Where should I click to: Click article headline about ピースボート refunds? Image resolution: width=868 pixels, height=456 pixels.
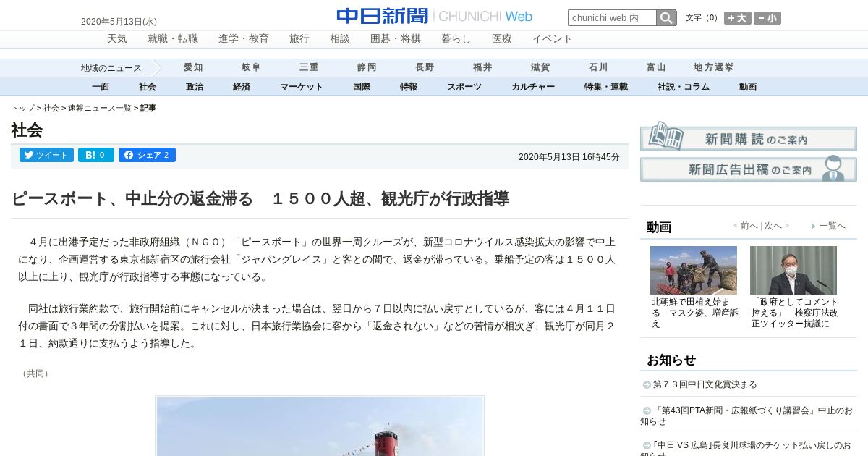[x=260, y=198]
